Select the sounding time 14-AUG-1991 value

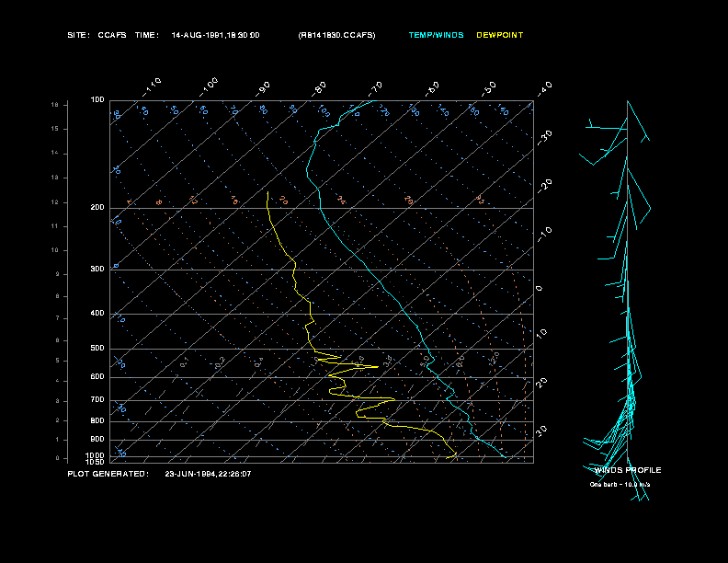[x=215, y=35]
